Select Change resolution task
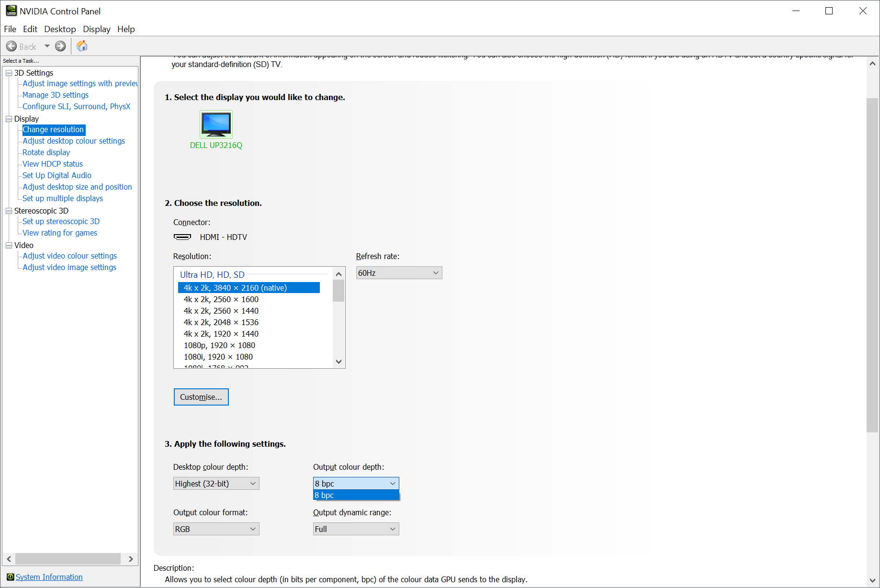Screen dimensions: 880x588 [53, 129]
